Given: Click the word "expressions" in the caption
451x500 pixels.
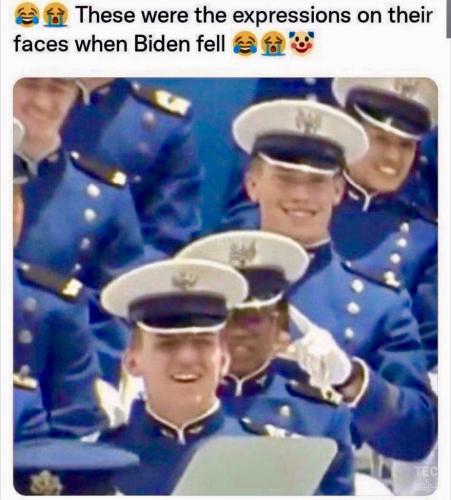Looking at the screenshot, I should (x=291, y=16).
